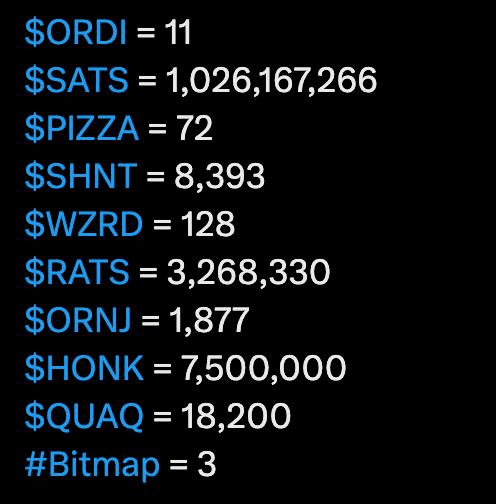Viewport: 496px width, 504px height.
Task: Click the number 72 beside $PIZZA
Action: tap(195, 128)
